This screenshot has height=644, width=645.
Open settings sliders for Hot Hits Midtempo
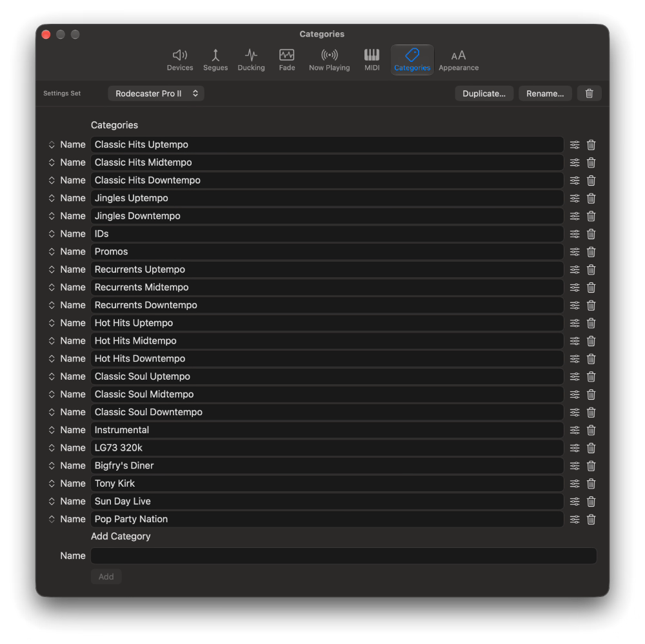(x=575, y=341)
